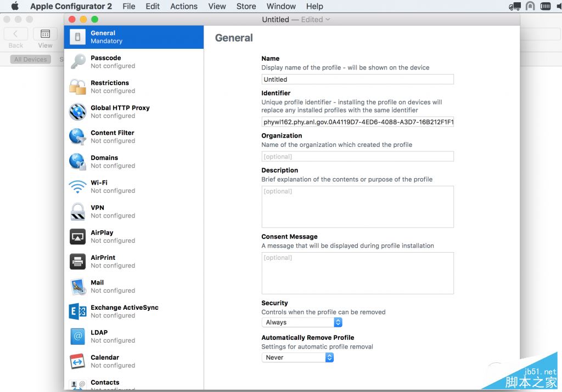Open the Content Filter globe icon
This screenshot has width=562, height=392.
point(77,137)
